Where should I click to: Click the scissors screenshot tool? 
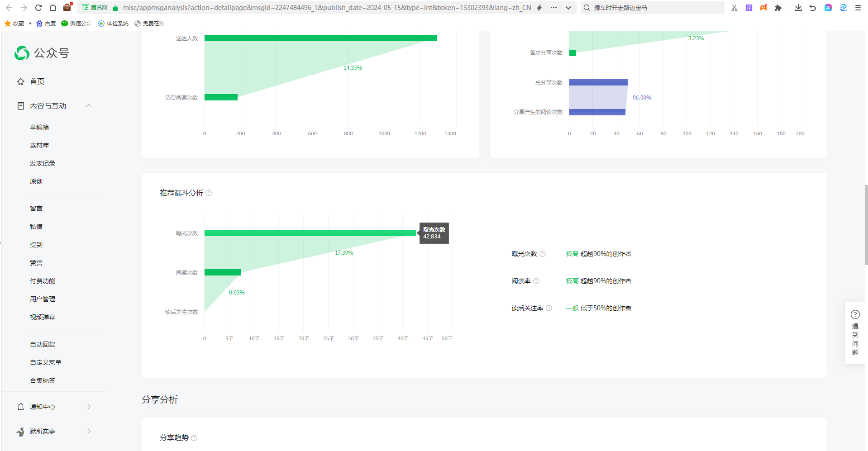click(x=734, y=8)
